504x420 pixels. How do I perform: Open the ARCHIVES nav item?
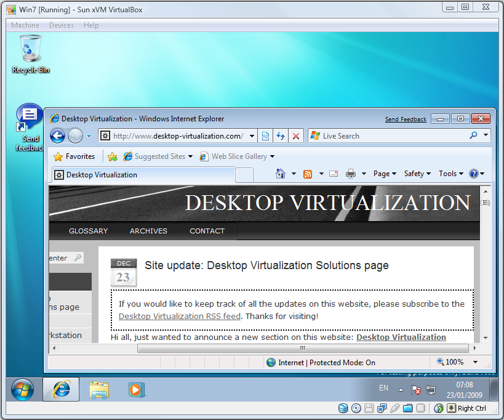(148, 231)
